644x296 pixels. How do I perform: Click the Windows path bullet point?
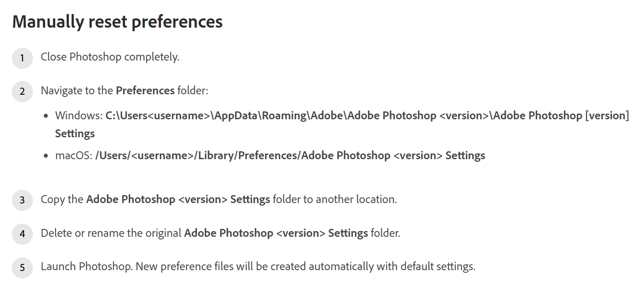coord(46,117)
